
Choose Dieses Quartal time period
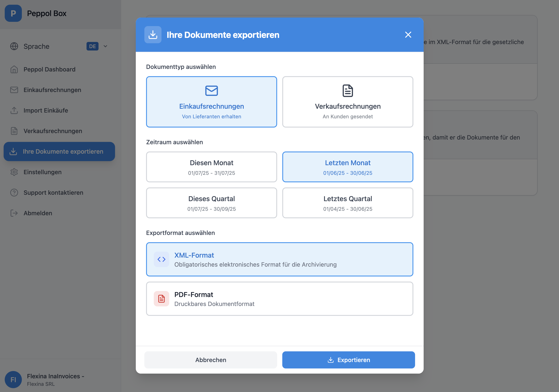click(x=211, y=203)
